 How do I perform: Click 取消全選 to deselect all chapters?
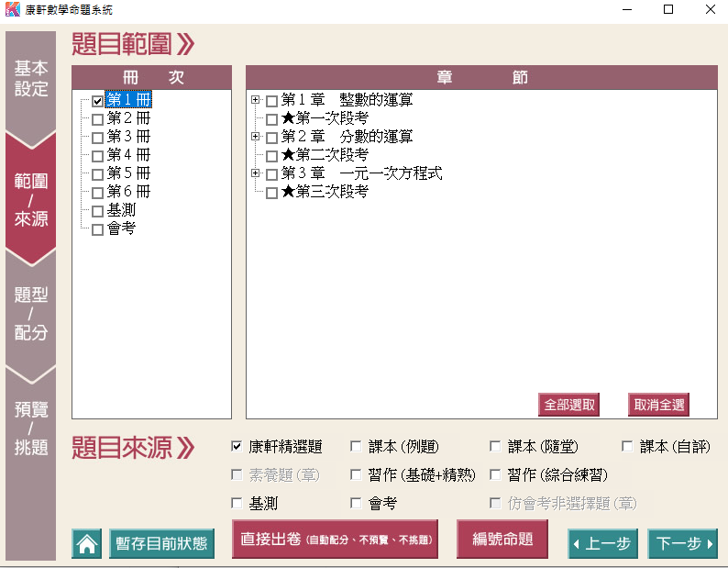click(x=657, y=405)
